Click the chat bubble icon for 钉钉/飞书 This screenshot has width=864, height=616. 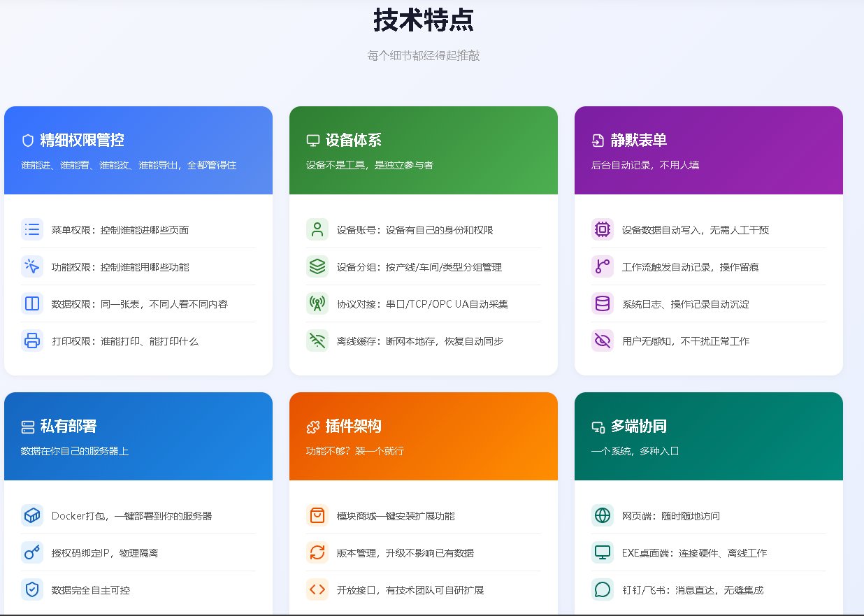603,589
